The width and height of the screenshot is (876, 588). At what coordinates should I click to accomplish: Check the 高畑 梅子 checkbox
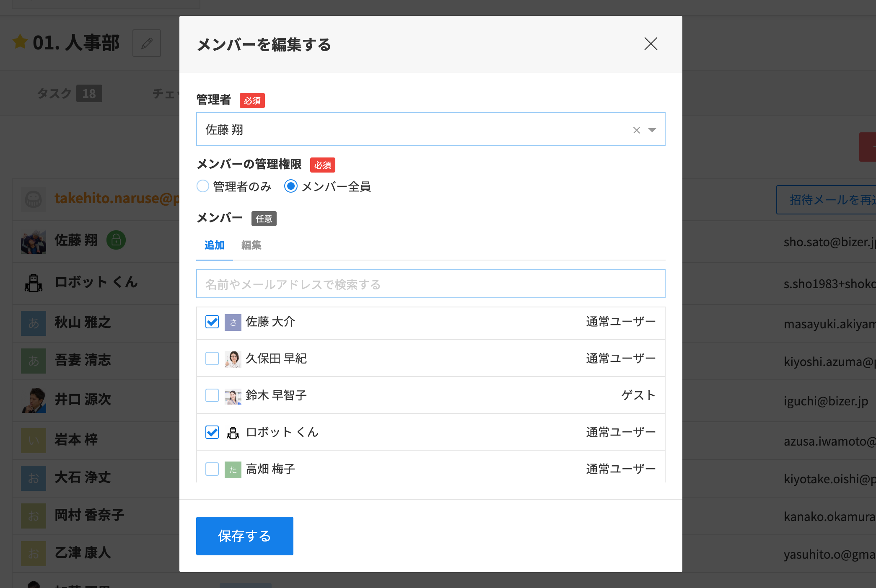(212, 469)
